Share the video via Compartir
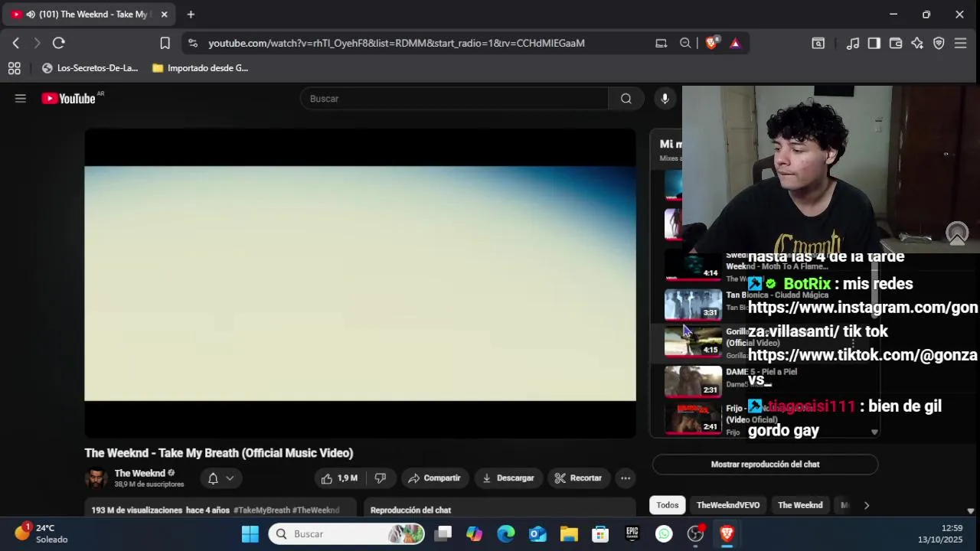Image resolution: width=980 pixels, height=551 pixels. (x=434, y=478)
